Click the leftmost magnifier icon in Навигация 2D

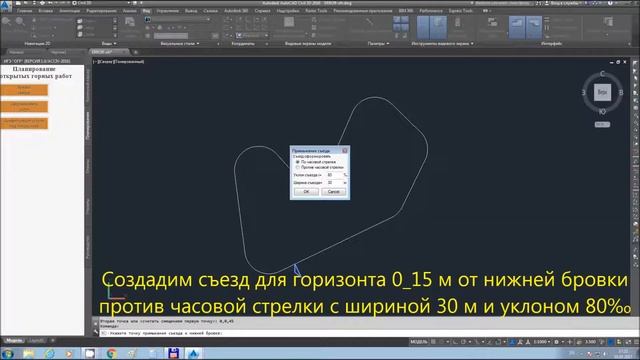click(7, 21)
